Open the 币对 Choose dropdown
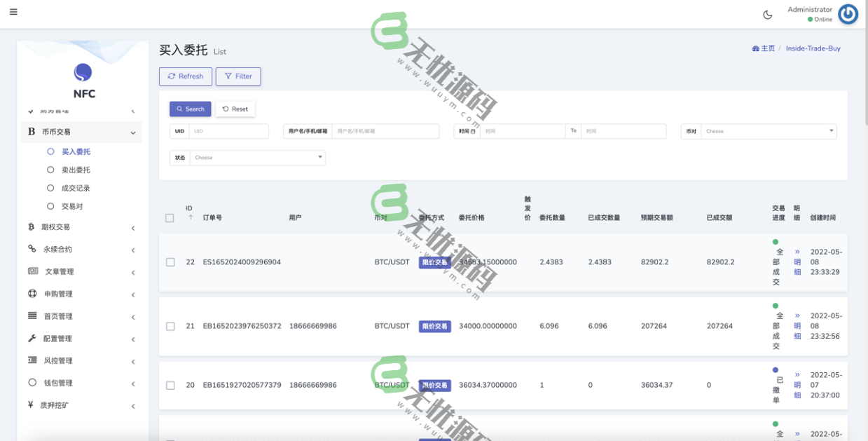868x441 pixels. point(768,130)
